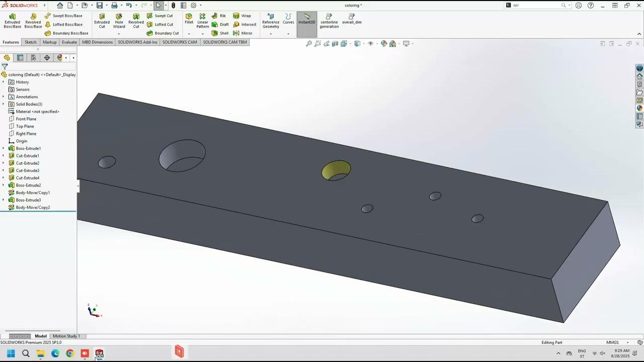The image size is (644, 362).
Task: Open the Curves dropdown arrow
Action: (288, 34)
